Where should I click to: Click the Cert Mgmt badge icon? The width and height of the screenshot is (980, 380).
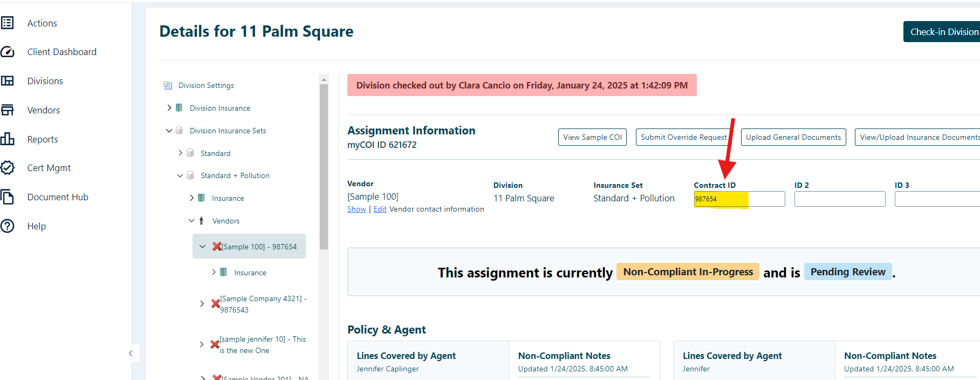click(8, 168)
